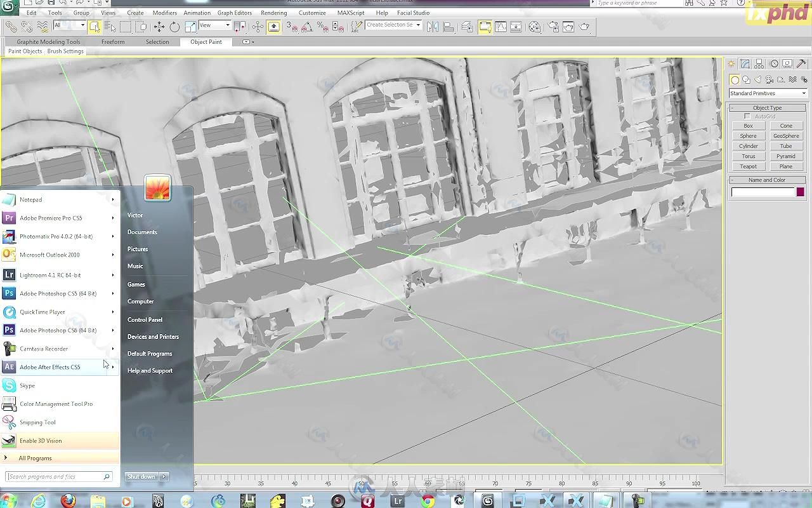Click the object name input field
812x508 pixels.
(763, 192)
